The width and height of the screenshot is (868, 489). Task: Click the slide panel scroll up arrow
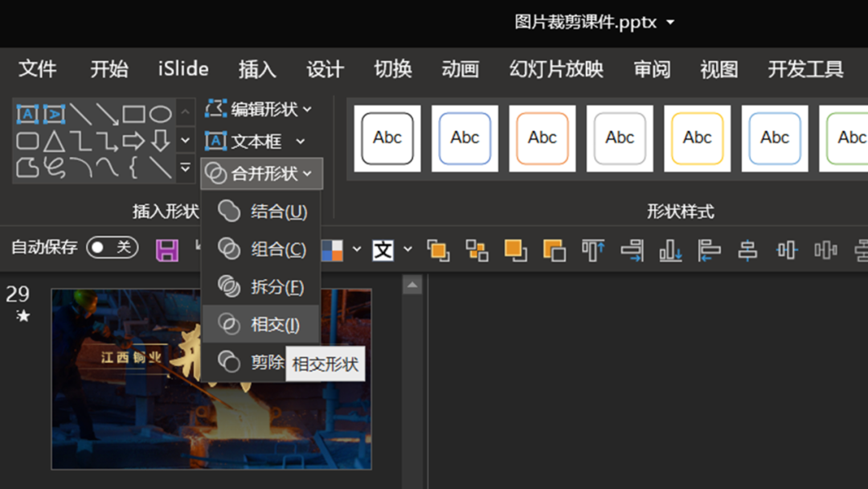[411, 286]
